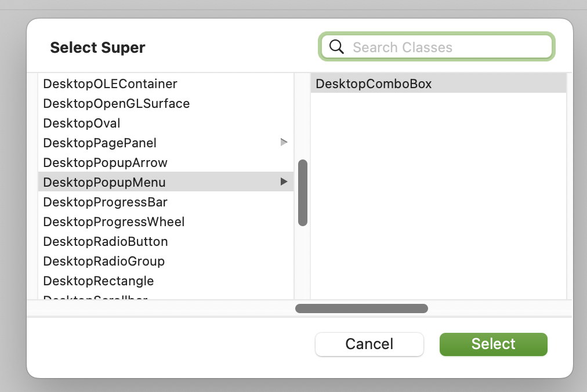Choose DesktopRectangle in the class list
Image resolution: width=587 pixels, height=392 pixels.
click(x=166, y=281)
